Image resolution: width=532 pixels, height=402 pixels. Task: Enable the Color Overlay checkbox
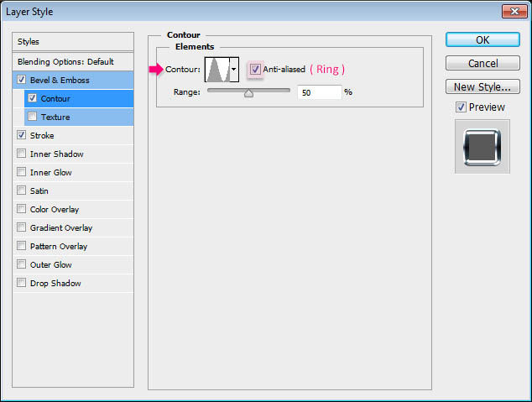21,208
